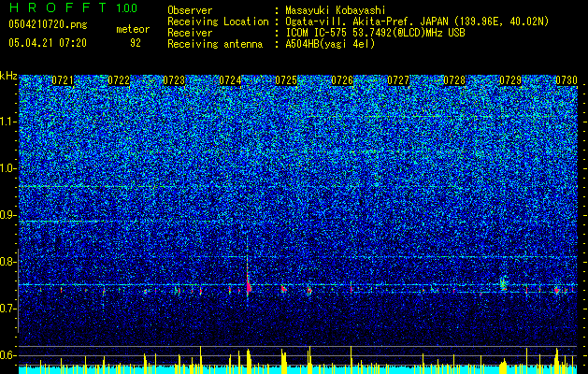Viewport: 588px width, 374px height.
Task: Click the 1.0 kHz axis label
Action: tap(8, 168)
